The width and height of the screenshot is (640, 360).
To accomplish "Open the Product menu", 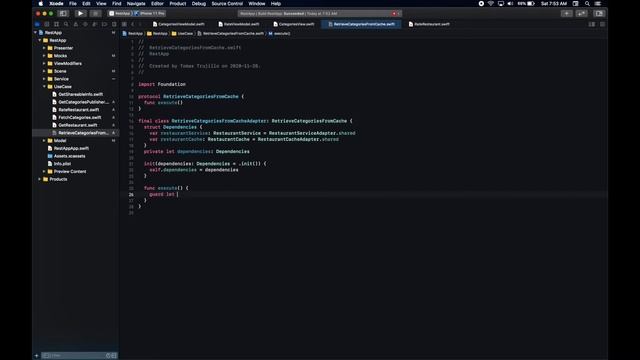I will pos(178,4).
